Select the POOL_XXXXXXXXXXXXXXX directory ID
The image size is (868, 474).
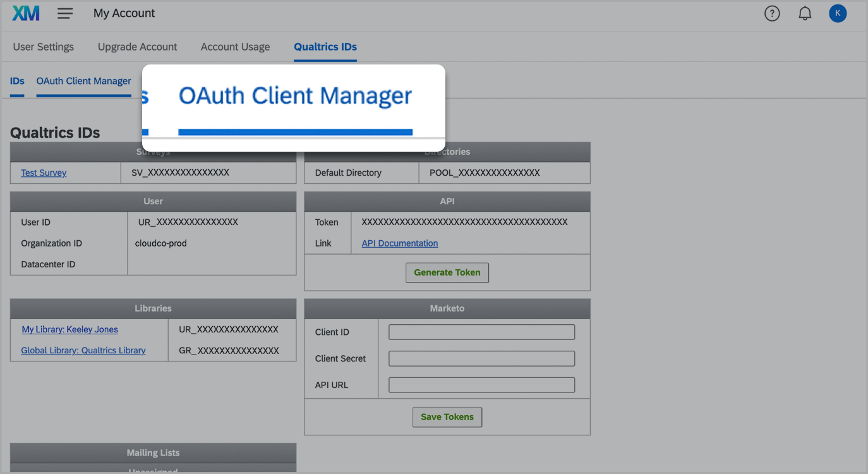(485, 173)
